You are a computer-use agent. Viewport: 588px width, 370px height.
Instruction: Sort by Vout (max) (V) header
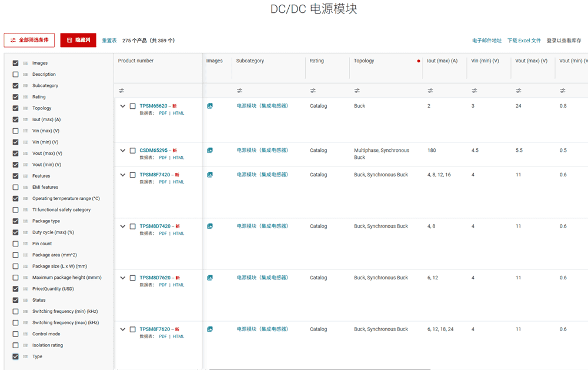tap(531, 61)
